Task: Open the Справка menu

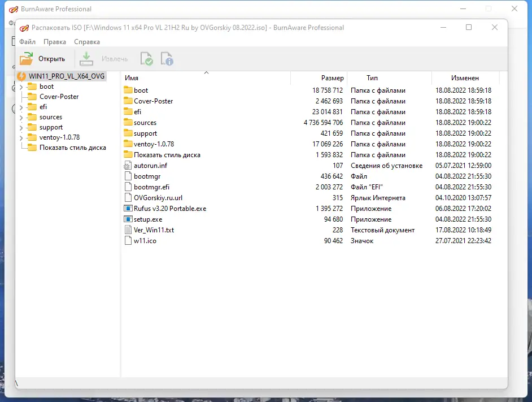Action: click(x=87, y=42)
